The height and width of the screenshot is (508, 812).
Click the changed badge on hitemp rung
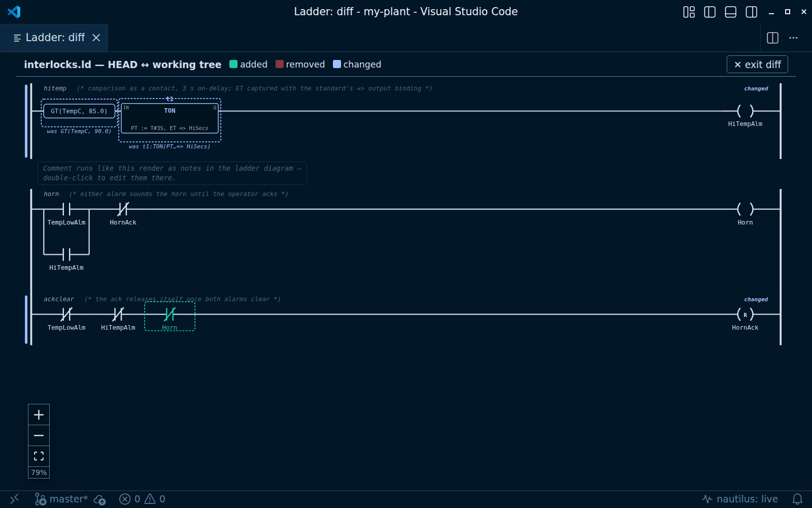point(756,88)
